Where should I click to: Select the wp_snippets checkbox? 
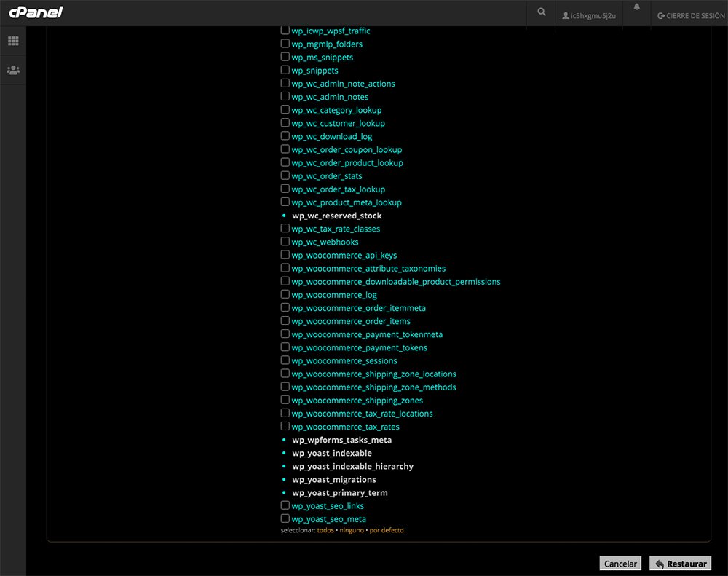tap(285, 70)
